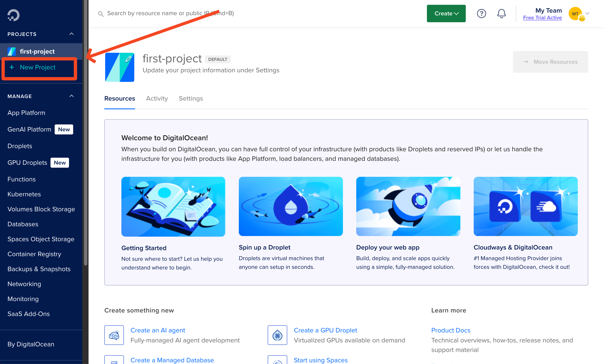The height and width of the screenshot is (364, 604).
Task: Open the help question mark icon
Action: 481,14
